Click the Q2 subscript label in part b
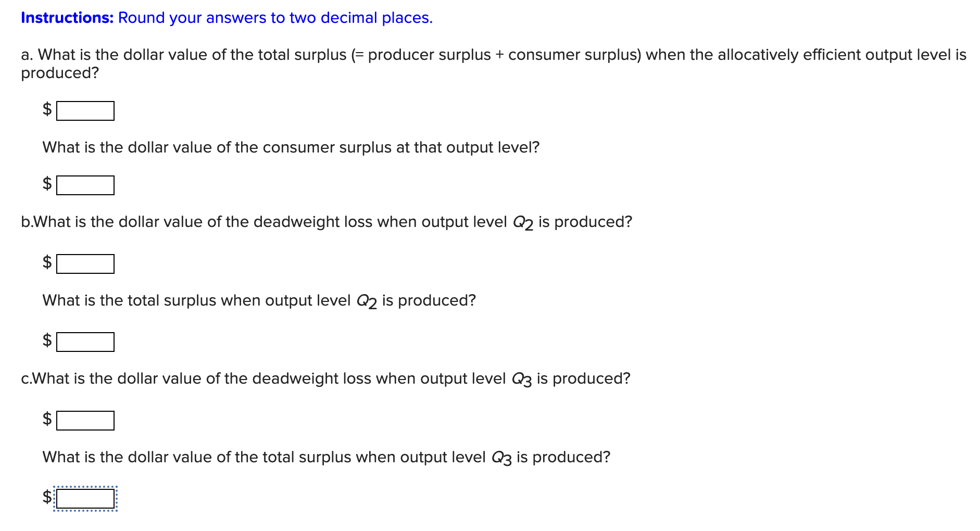The height and width of the screenshot is (531, 980). pos(522,222)
